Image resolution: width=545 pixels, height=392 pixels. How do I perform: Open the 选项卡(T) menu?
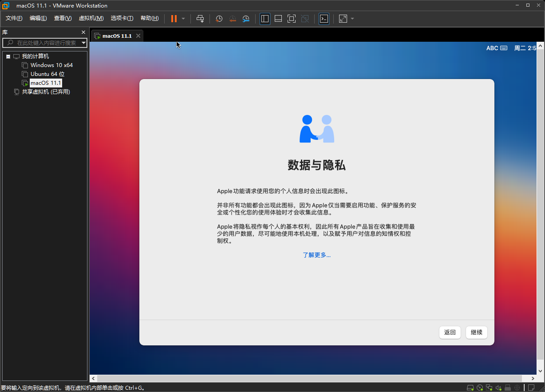[122, 18]
